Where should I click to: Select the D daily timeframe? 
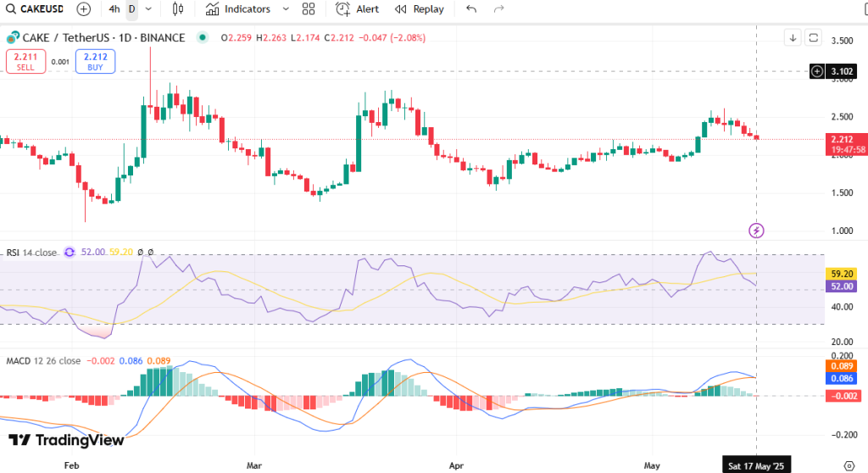131,9
